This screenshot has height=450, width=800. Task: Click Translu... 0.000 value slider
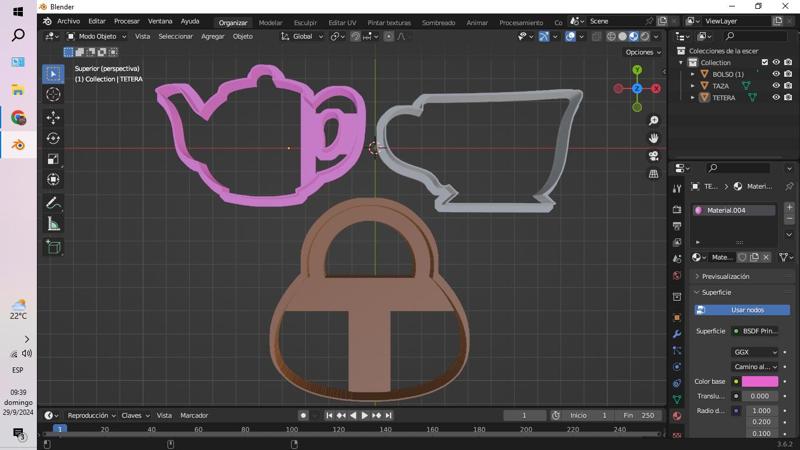pos(760,396)
